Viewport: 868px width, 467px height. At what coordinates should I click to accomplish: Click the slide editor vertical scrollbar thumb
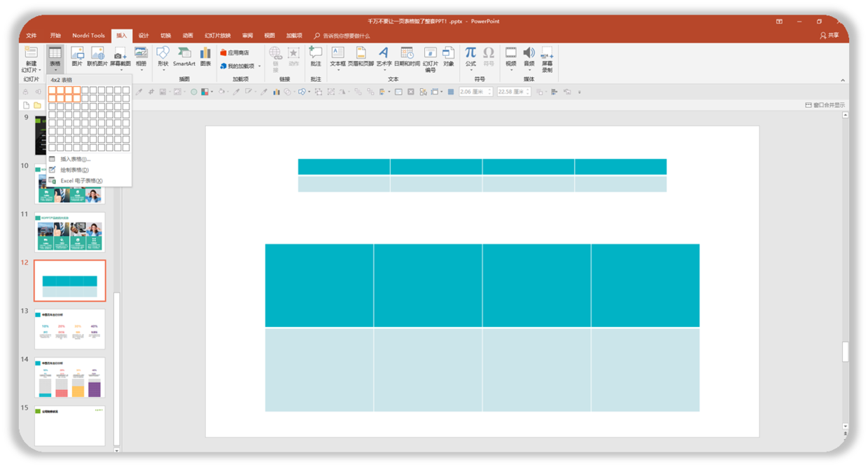845,351
